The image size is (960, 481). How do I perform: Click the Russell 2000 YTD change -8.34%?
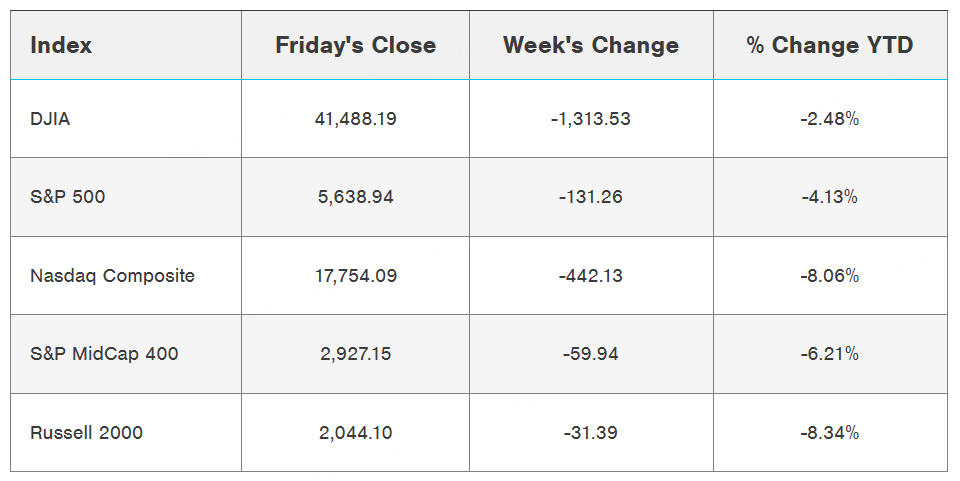click(830, 433)
